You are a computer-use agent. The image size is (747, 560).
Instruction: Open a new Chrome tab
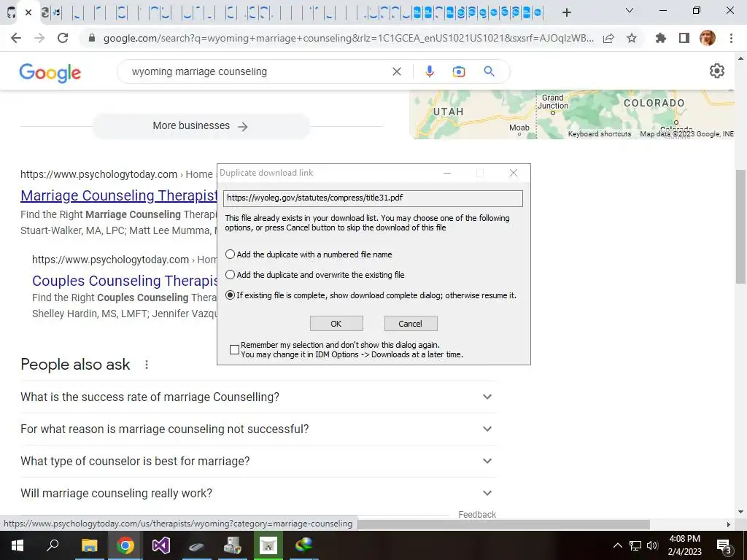point(566,12)
